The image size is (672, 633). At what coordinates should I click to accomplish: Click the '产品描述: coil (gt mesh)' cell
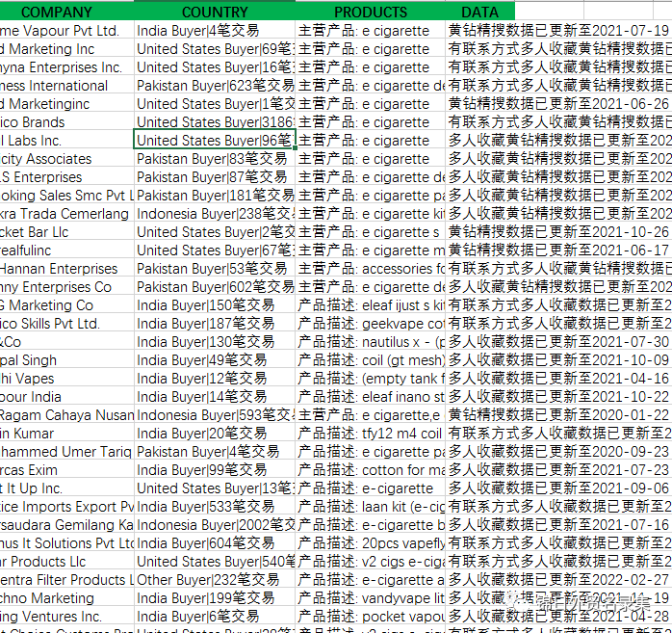pyautogui.click(x=371, y=359)
